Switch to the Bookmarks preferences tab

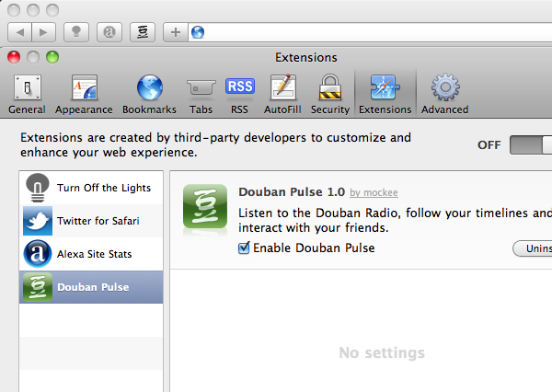(x=149, y=95)
